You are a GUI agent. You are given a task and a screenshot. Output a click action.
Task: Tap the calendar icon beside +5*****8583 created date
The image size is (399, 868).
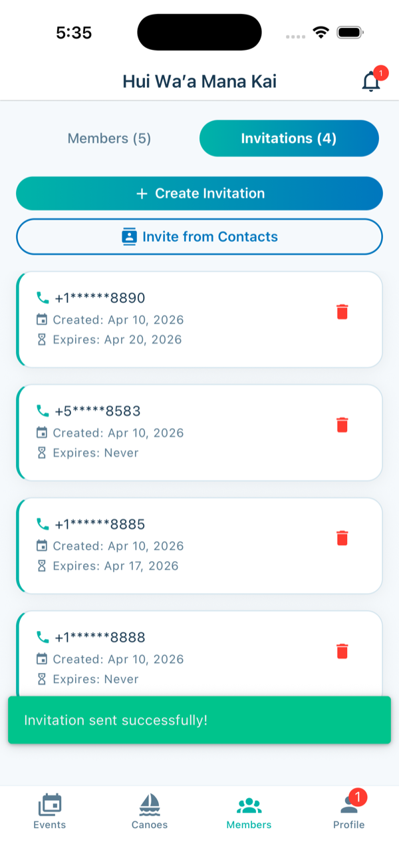coord(42,433)
